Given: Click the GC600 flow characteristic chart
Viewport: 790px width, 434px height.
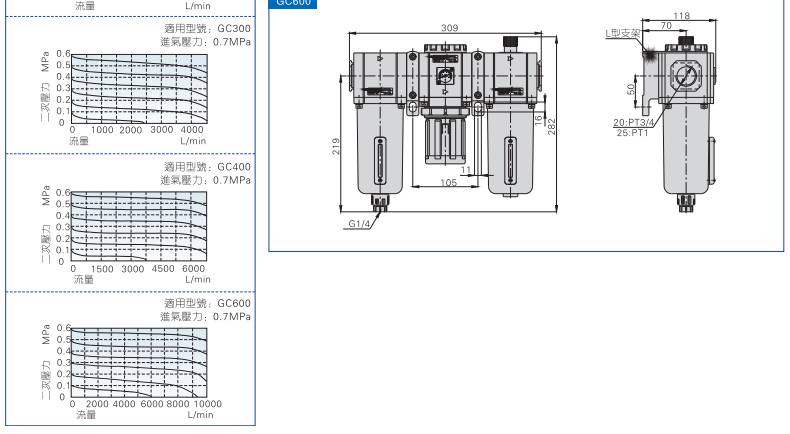Looking at the screenshot, I should point(139,362).
